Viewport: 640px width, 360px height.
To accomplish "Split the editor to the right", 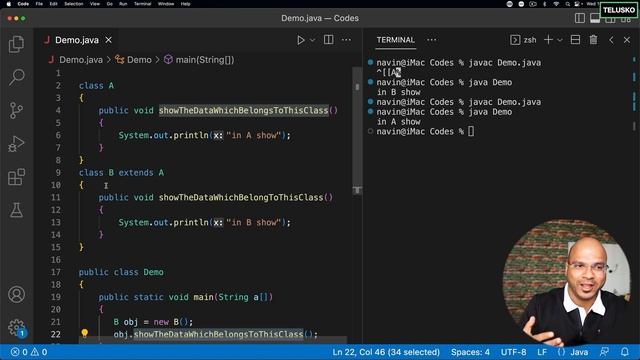I will click(x=329, y=40).
